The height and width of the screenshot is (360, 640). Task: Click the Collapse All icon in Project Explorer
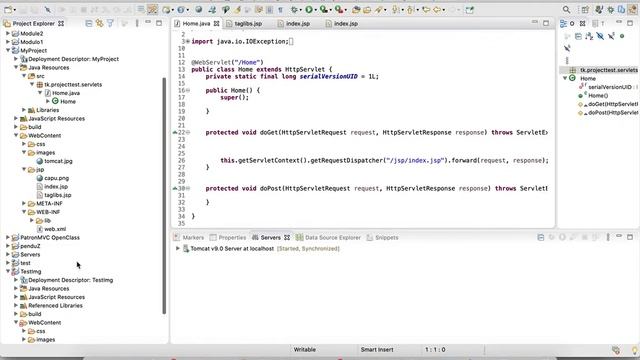89,23
